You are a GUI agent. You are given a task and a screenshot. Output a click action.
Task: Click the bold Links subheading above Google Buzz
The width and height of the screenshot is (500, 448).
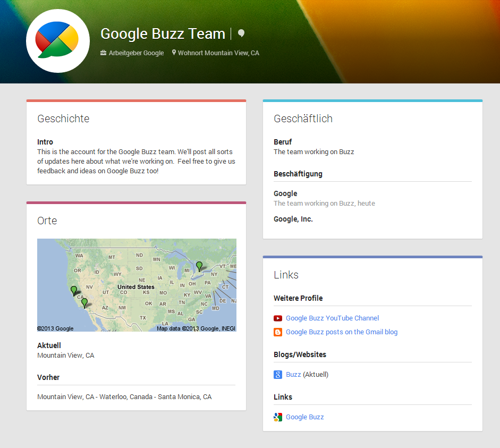pos(283,397)
